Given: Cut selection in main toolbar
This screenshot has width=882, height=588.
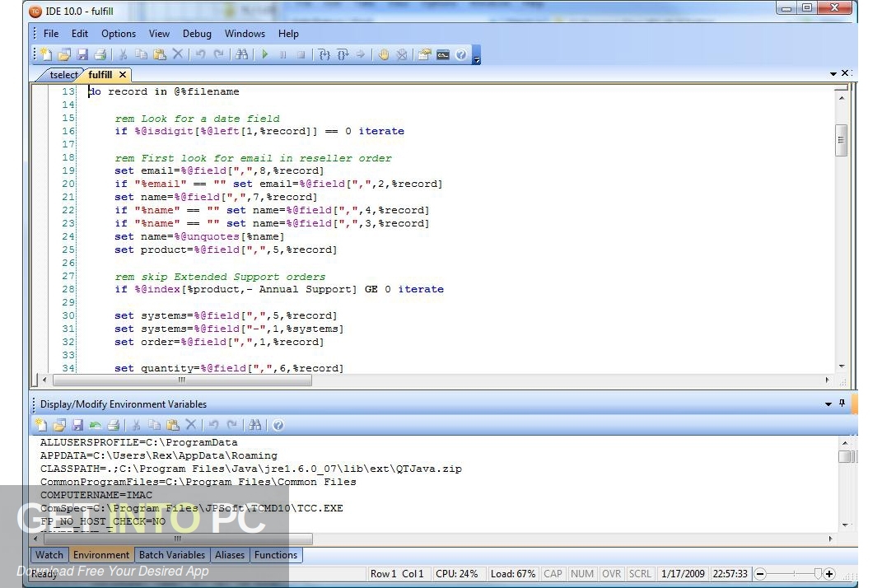Looking at the screenshot, I should point(124,54).
